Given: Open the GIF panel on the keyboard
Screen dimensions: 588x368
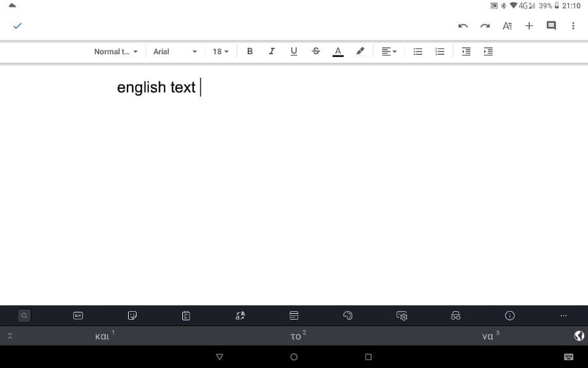Looking at the screenshot, I should click(78, 316).
